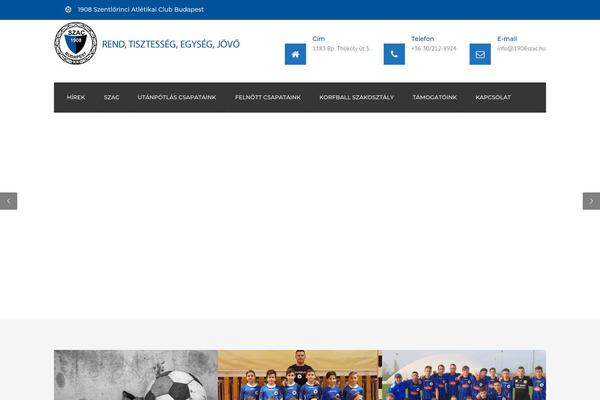
Task: Click the blue telephone icon
Action: [394, 54]
